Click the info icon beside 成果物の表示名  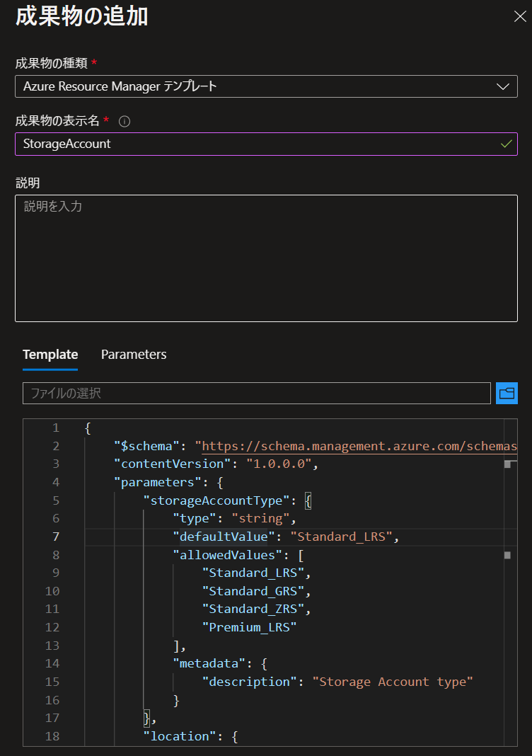click(125, 121)
